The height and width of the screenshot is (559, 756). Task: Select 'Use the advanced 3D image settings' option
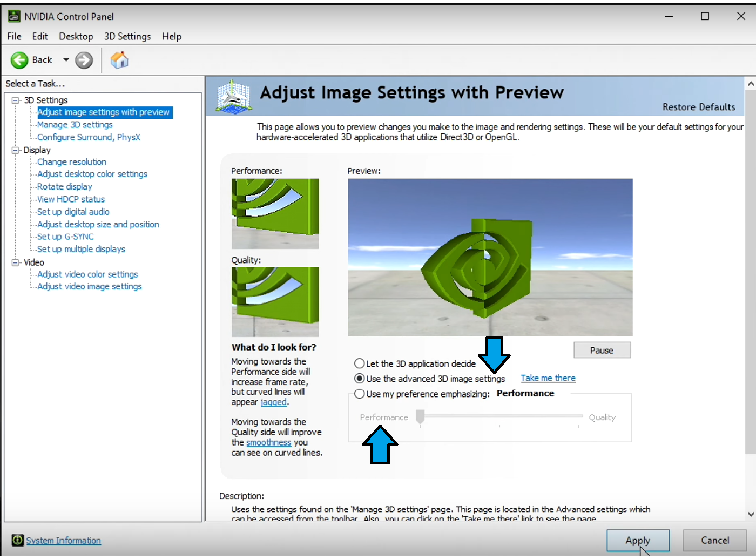pos(360,379)
